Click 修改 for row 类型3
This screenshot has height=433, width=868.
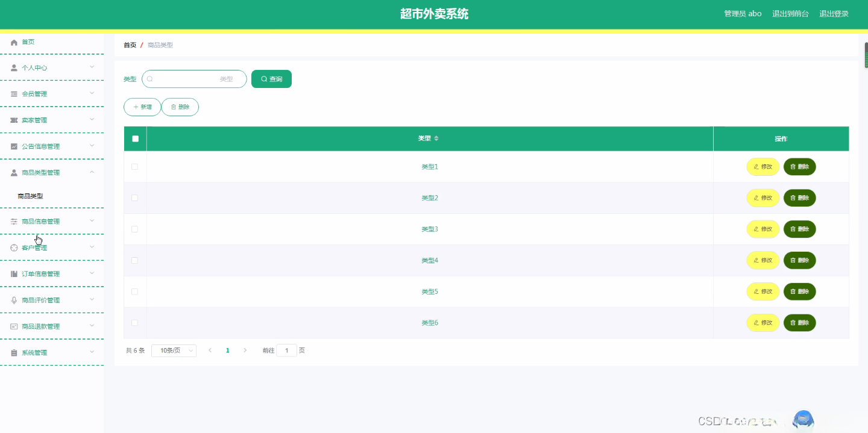click(x=763, y=229)
